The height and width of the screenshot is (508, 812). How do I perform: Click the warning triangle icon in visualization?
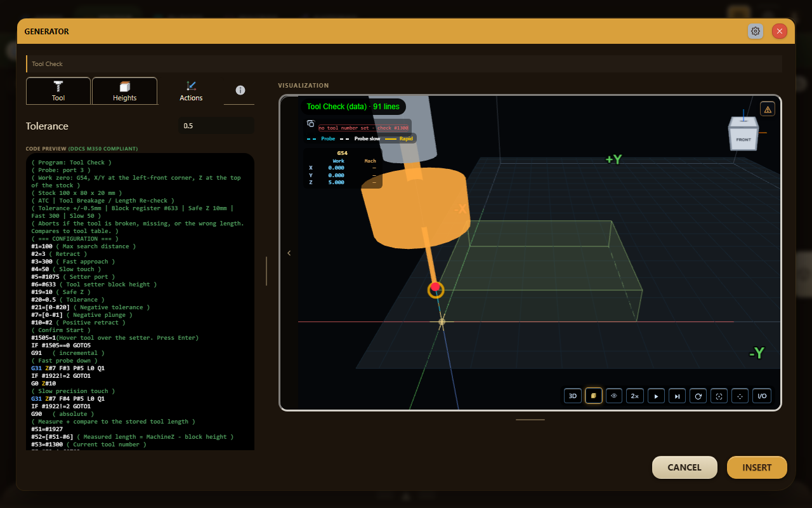click(x=768, y=109)
